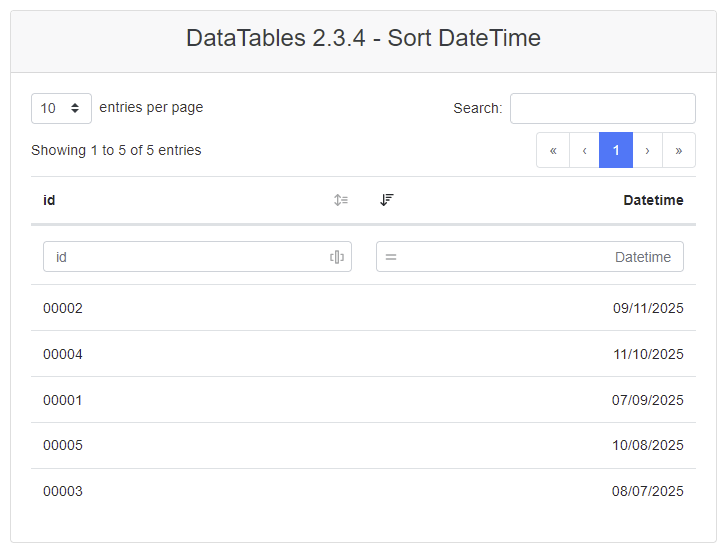
Task: Click the sort icon in id column header
Action: pyautogui.click(x=341, y=200)
